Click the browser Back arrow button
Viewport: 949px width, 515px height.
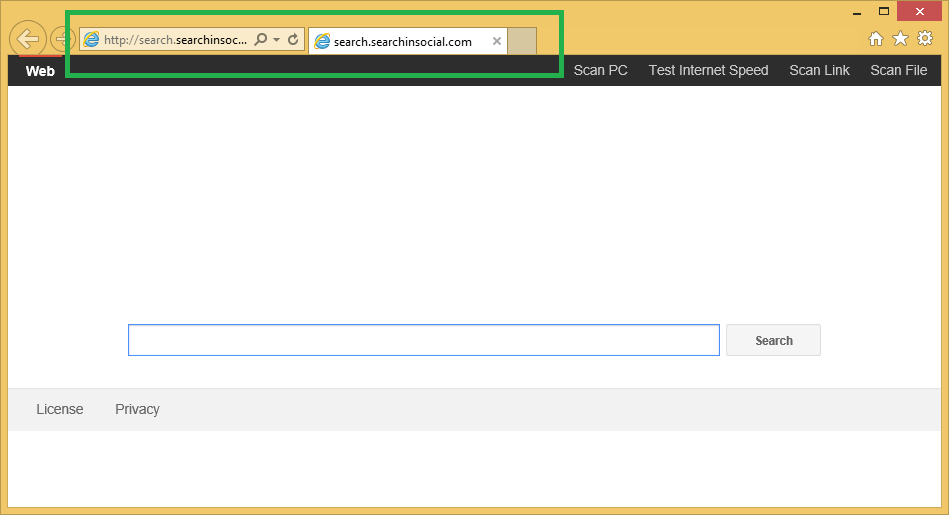[x=28, y=39]
